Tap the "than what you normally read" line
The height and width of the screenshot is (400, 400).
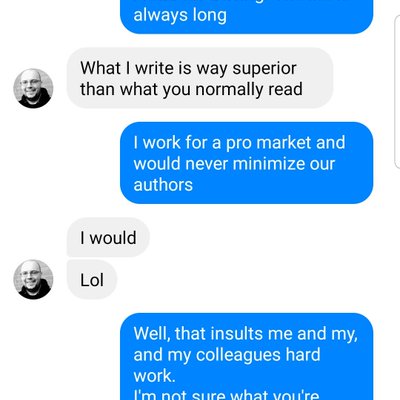[191, 89]
